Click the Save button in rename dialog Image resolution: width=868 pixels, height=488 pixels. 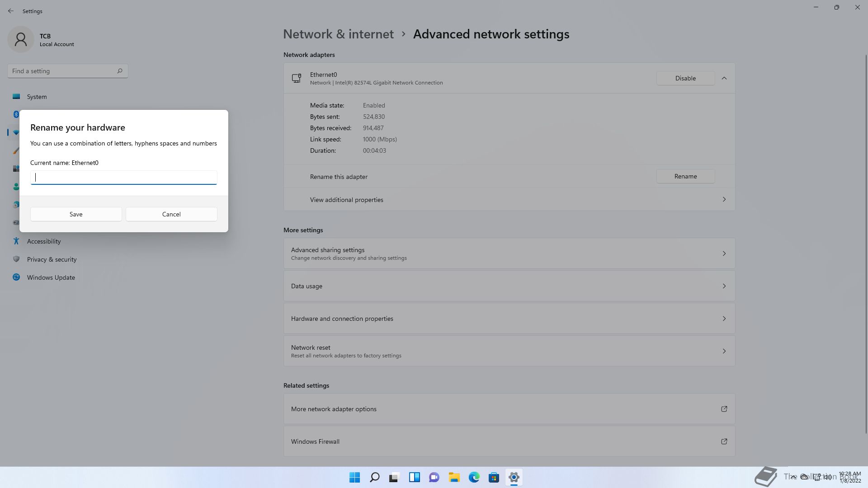pos(76,214)
